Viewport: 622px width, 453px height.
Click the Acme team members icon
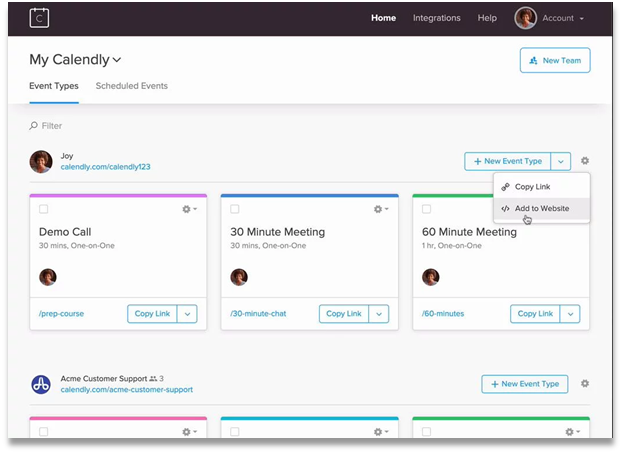pyautogui.click(x=153, y=379)
